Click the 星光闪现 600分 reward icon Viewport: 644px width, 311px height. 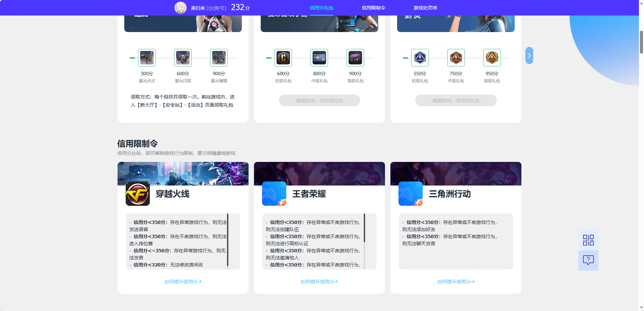tap(183, 58)
